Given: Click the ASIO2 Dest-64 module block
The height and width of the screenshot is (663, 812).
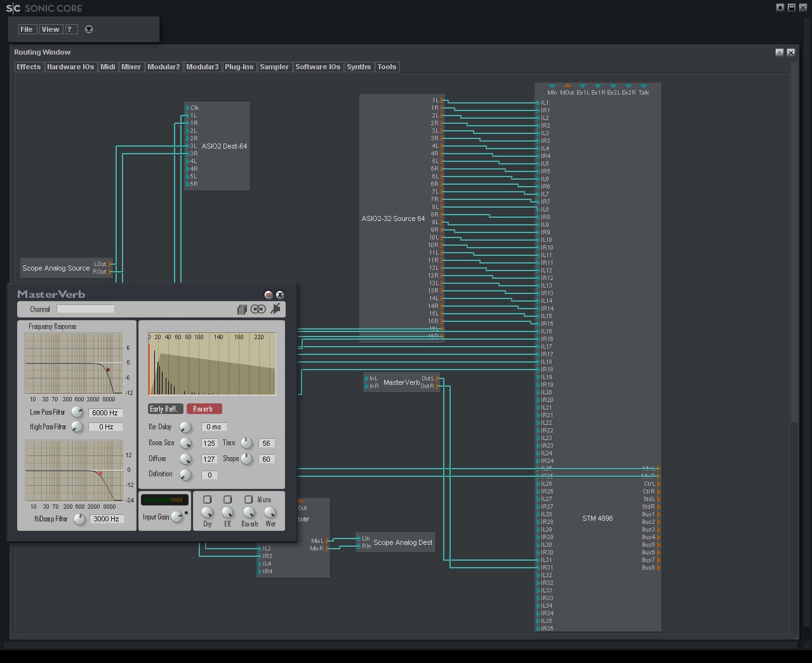Looking at the screenshot, I should coord(224,146).
